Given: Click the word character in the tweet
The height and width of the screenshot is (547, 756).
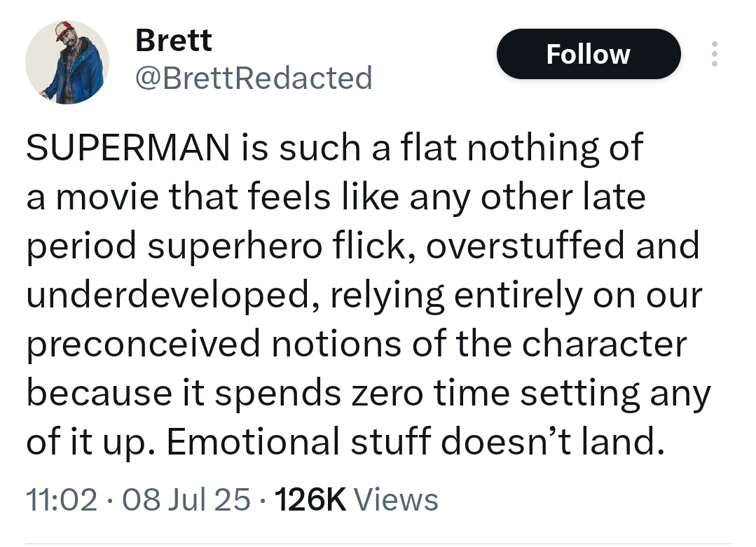Looking at the screenshot, I should point(604,345).
